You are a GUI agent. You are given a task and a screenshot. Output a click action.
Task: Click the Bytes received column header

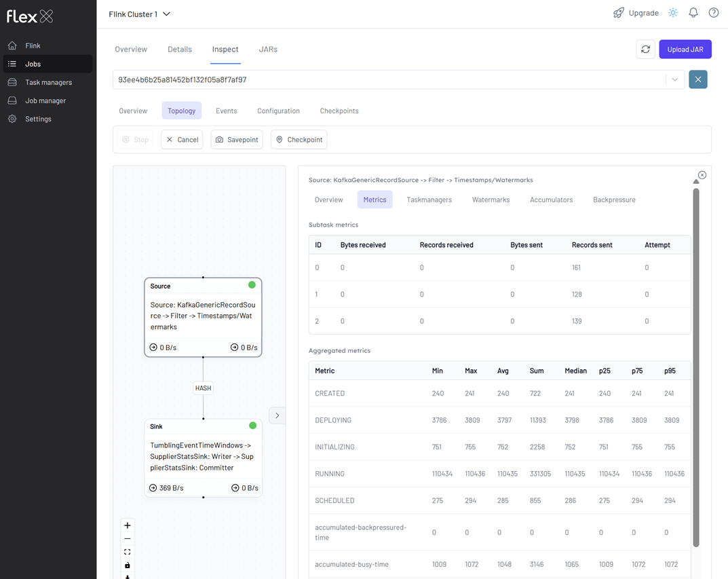363,245
